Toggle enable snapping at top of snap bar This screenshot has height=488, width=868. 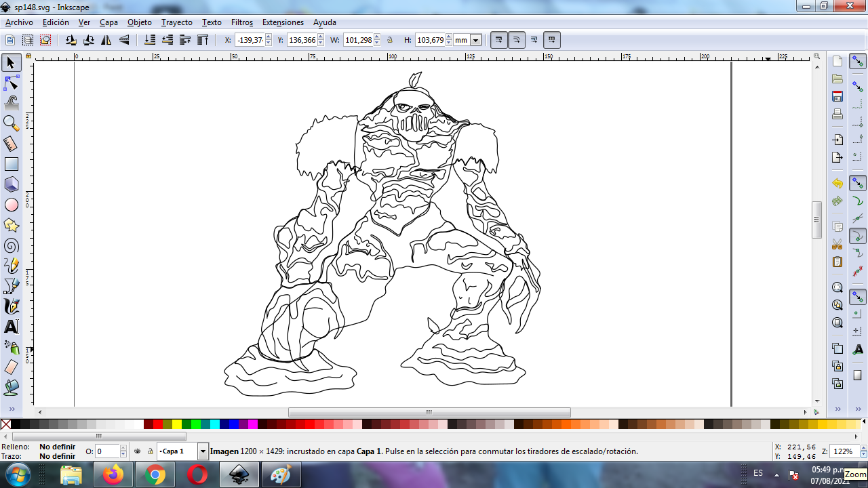pyautogui.click(x=858, y=62)
